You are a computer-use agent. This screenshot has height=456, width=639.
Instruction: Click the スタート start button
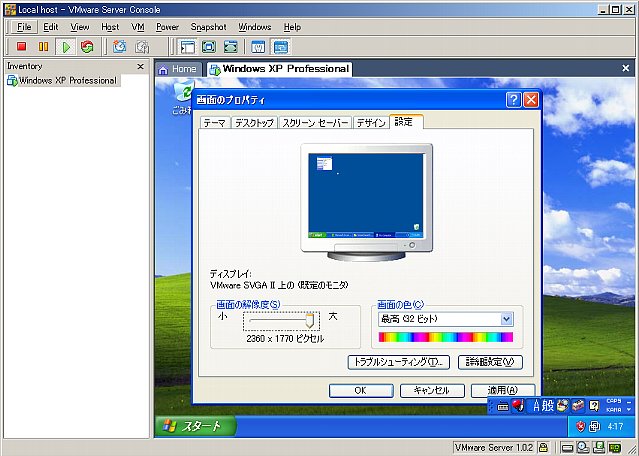[x=196, y=426]
